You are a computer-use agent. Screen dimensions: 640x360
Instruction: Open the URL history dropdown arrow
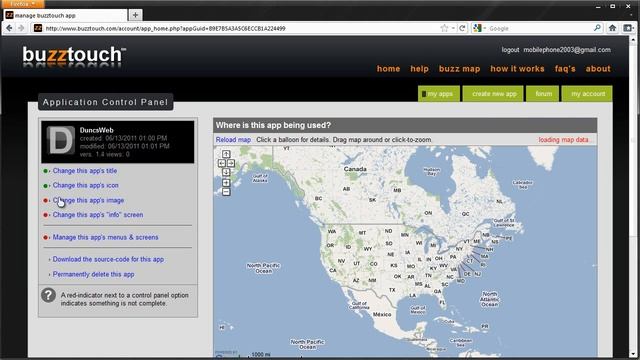pyautogui.click(x=453, y=28)
